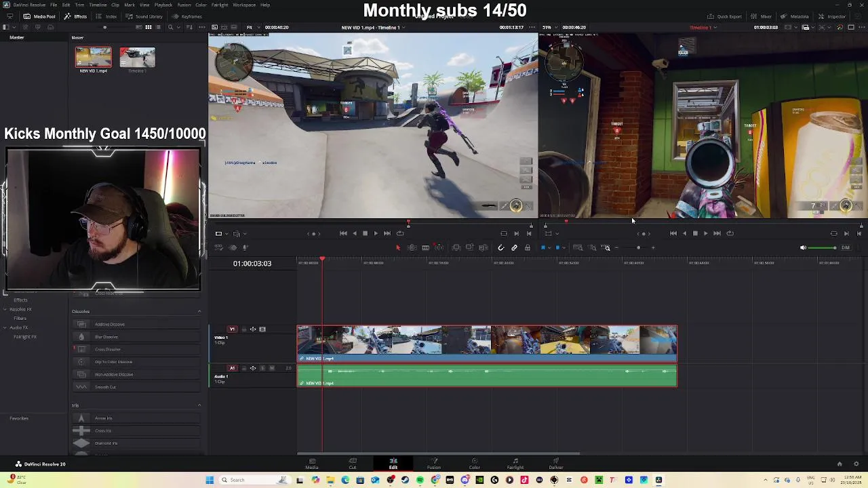Mute the Audio 1 track with M
This screenshot has width=868, height=488.
271,368
